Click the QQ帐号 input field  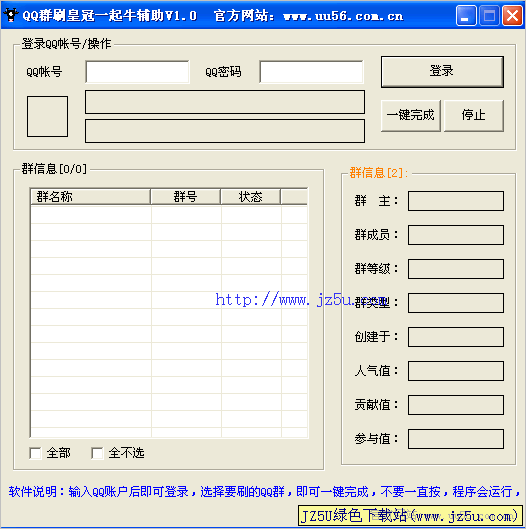137,72
